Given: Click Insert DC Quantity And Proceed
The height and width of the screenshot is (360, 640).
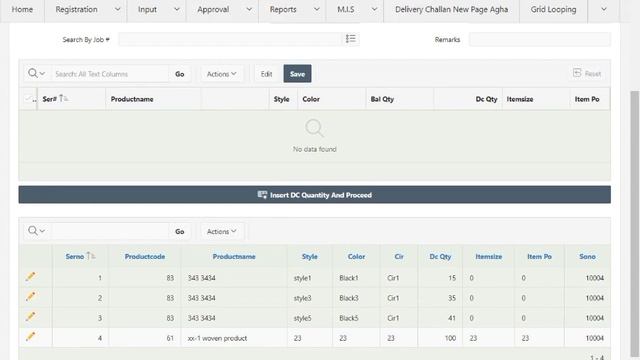Looking at the screenshot, I should (315, 195).
